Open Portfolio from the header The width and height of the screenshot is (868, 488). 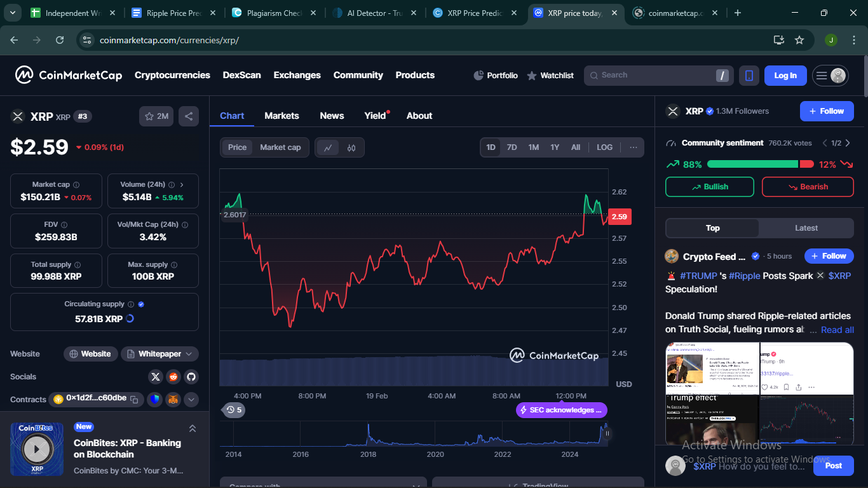pyautogui.click(x=496, y=76)
